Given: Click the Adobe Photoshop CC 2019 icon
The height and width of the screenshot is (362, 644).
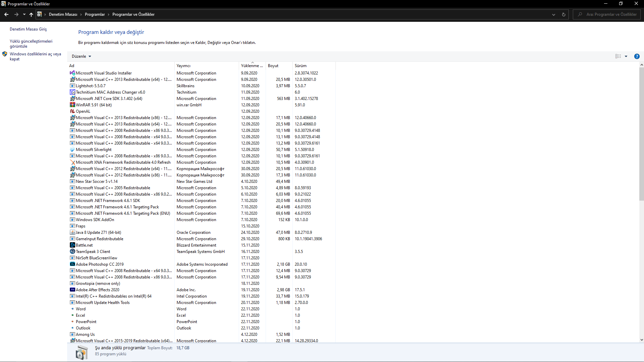Looking at the screenshot, I should (72, 264).
